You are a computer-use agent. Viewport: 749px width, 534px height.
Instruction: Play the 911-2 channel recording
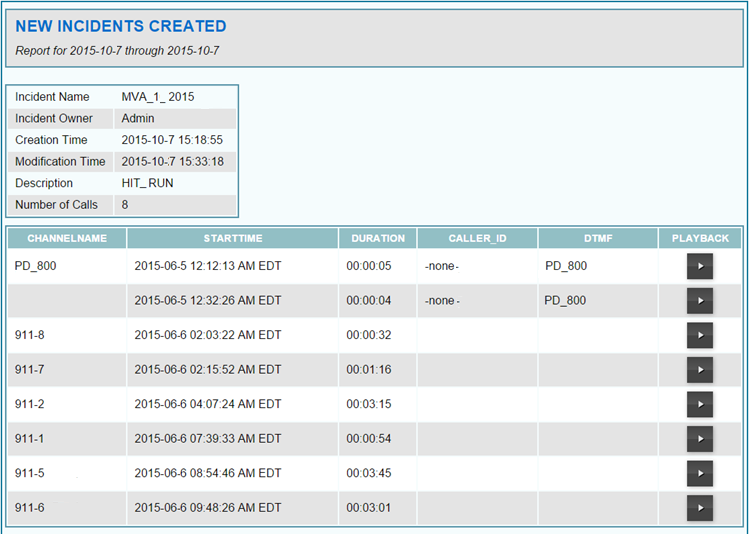[x=700, y=404]
